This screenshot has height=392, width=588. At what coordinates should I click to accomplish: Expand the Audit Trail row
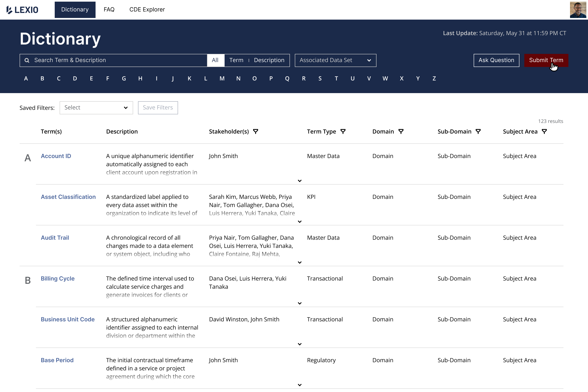tap(300, 263)
